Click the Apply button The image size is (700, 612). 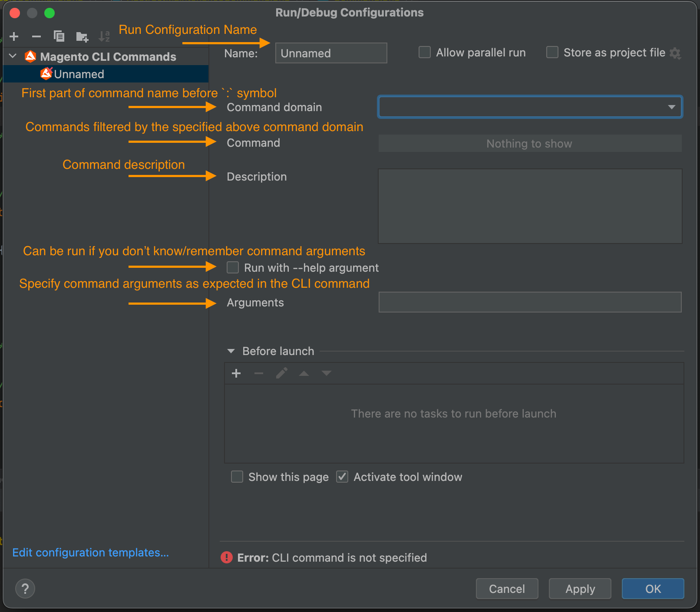pyautogui.click(x=580, y=589)
